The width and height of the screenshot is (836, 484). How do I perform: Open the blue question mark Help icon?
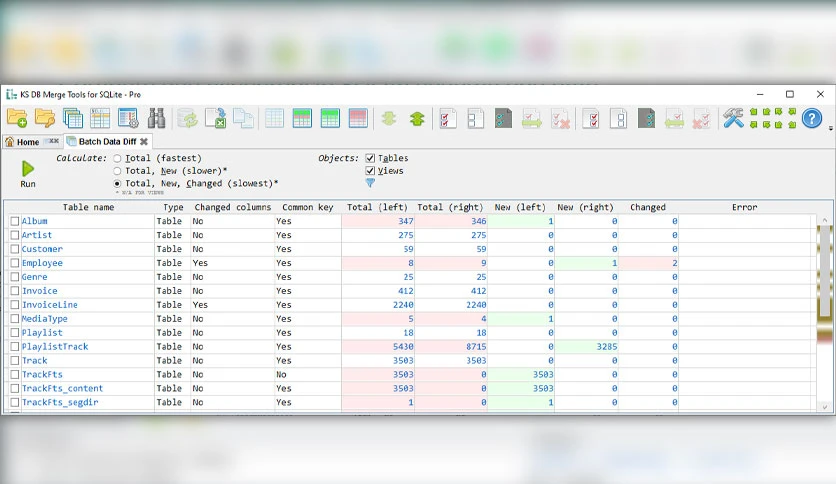[811, 118]
